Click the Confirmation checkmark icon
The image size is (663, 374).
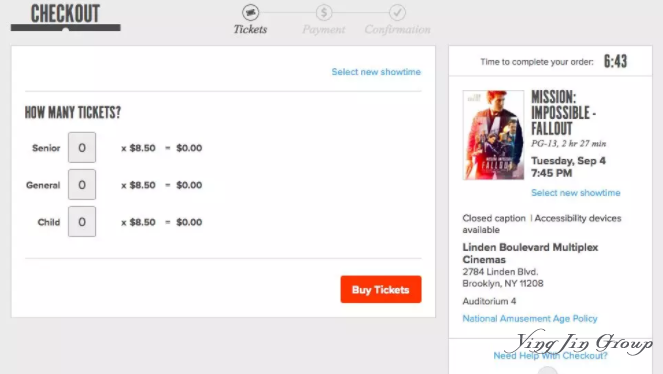397,12
